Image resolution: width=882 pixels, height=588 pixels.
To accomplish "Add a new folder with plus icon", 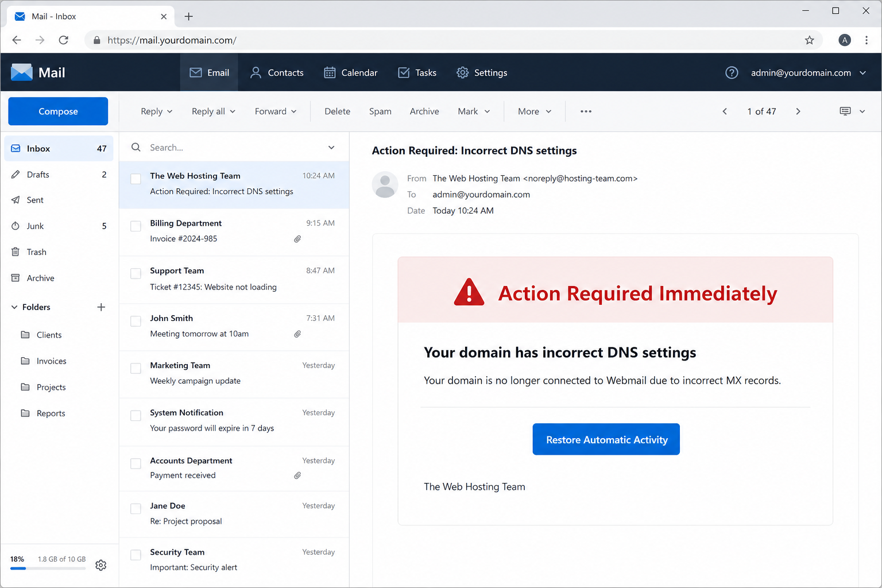I will [x=101, y=307].
